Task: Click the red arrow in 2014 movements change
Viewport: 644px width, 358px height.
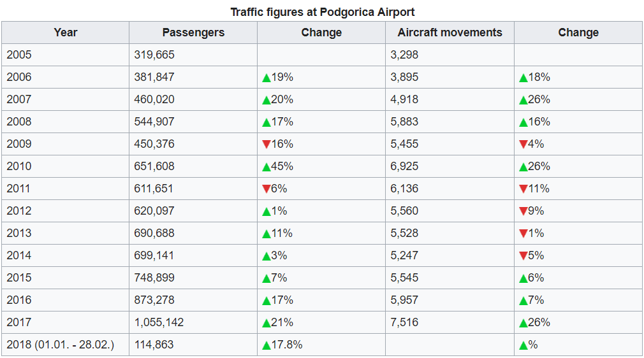Action: point(523,256)
